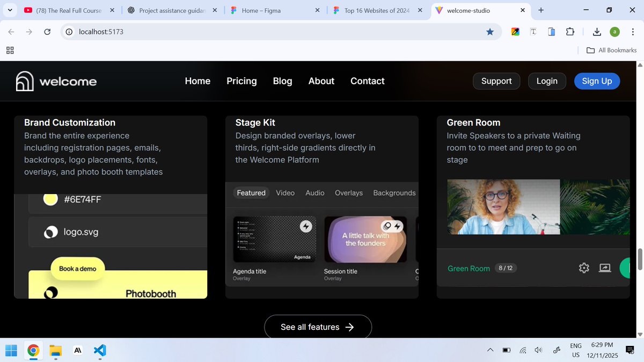This screenshot has height=362, width=644.
Task: Click the 'Brand Customization' heading
Action: (x=70, y=122)
